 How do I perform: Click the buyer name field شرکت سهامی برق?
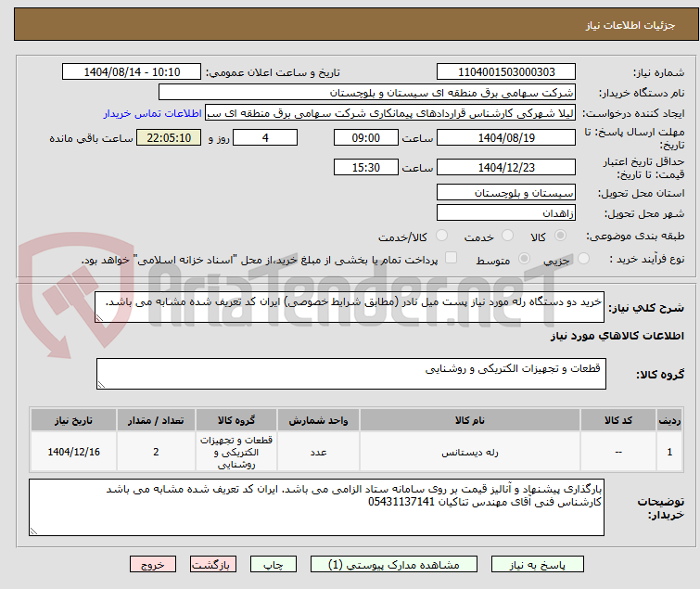[x=367, y=93]
